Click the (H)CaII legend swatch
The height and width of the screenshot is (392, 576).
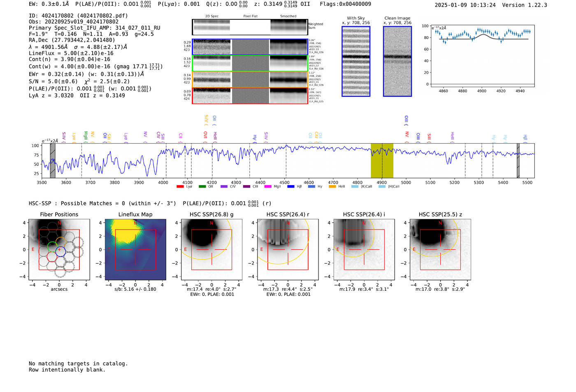tap(382, 187)
